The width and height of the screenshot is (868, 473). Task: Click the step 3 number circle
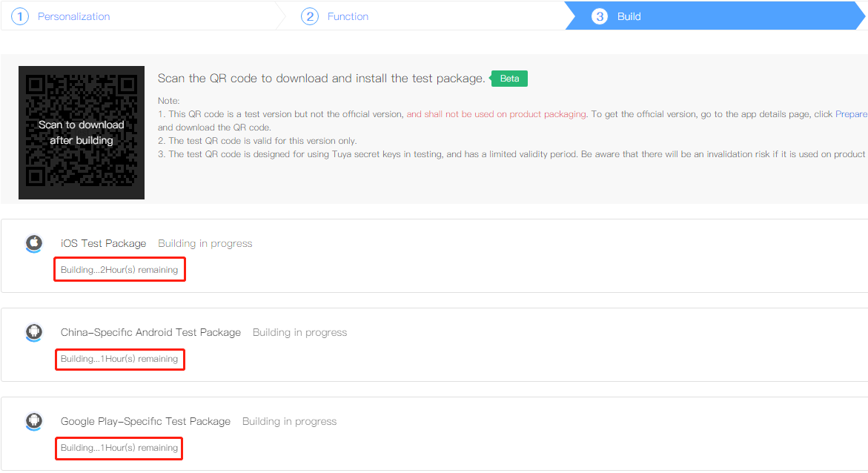point(600,16)
